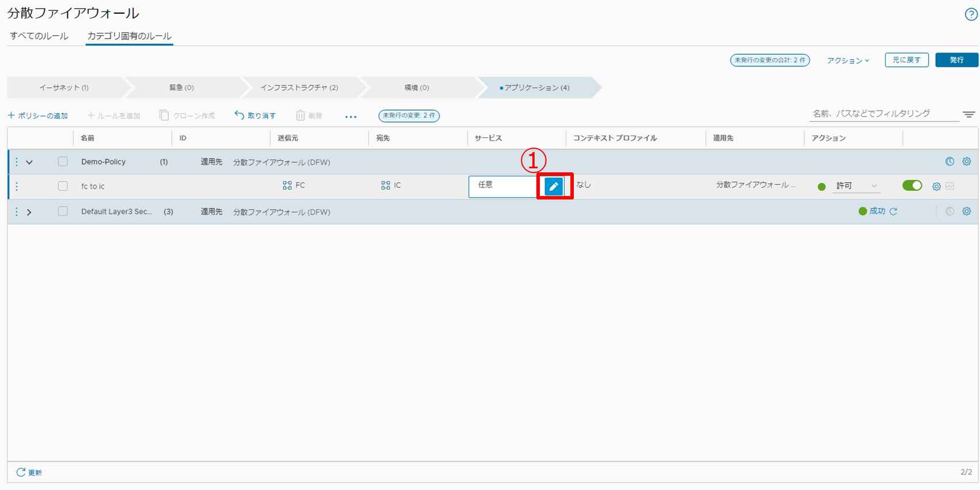Click the 元に戻す revert button
Screen dimensions: 980x490
[x=906, y=60]
